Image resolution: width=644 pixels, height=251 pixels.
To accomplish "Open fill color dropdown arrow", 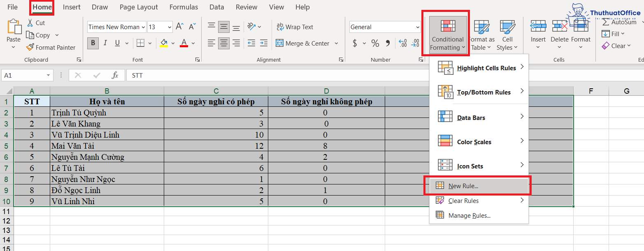I will 173,43.
